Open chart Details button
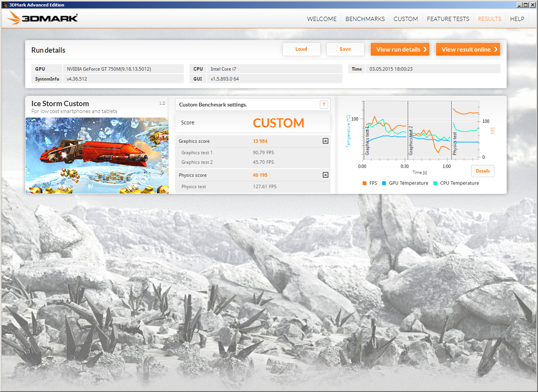Viewport: 538px width, 392px height. 482,171
